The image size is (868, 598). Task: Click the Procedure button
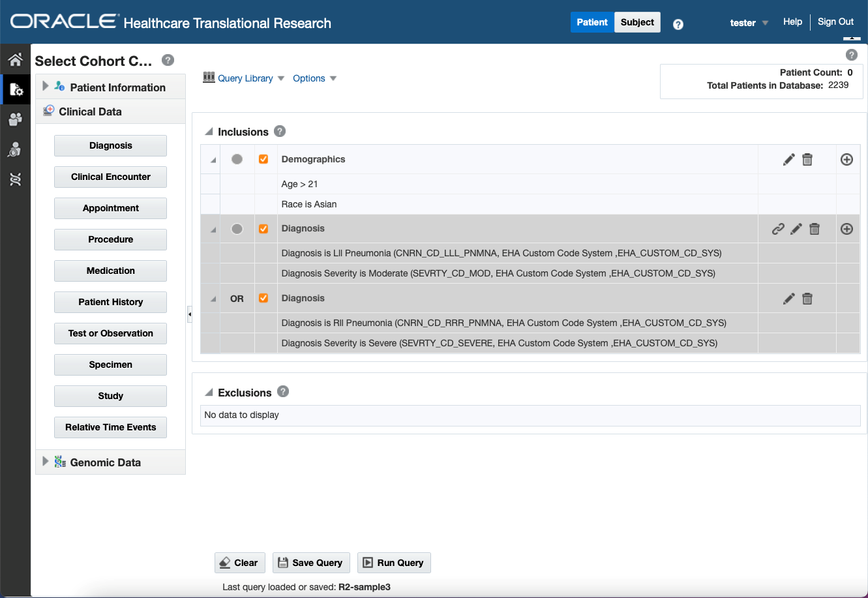110,239
